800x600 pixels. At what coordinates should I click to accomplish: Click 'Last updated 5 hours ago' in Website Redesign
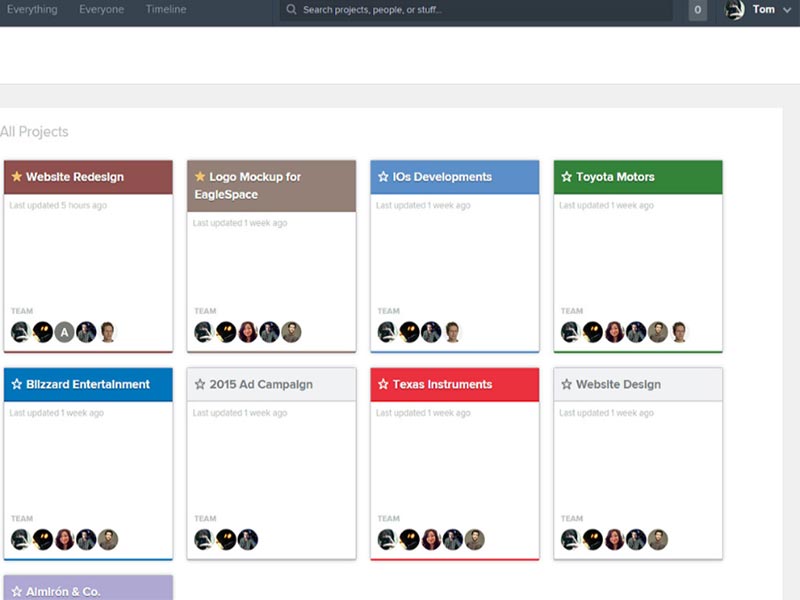(58, 205)
